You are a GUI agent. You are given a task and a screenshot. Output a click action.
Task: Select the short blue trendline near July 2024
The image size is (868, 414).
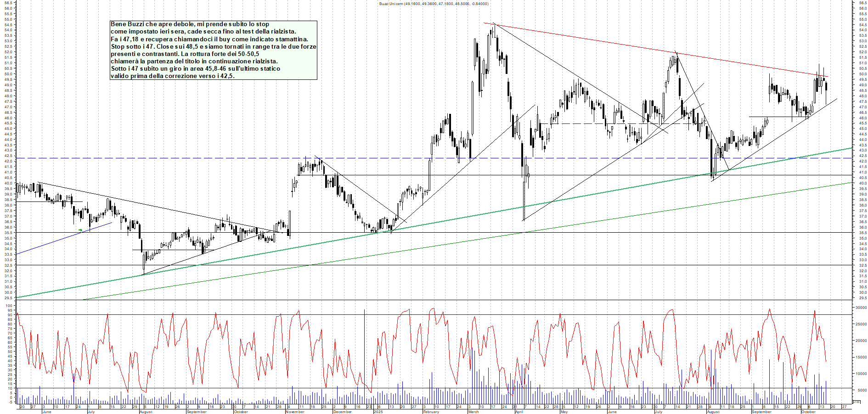pos(64,238)
